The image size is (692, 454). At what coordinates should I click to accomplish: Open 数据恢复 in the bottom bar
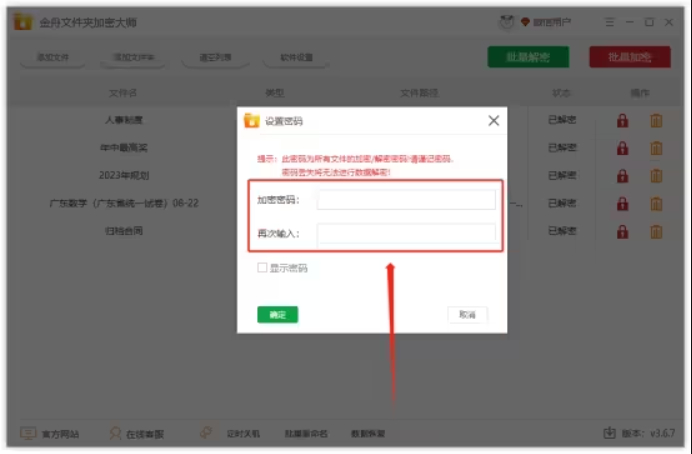point(368,434)
